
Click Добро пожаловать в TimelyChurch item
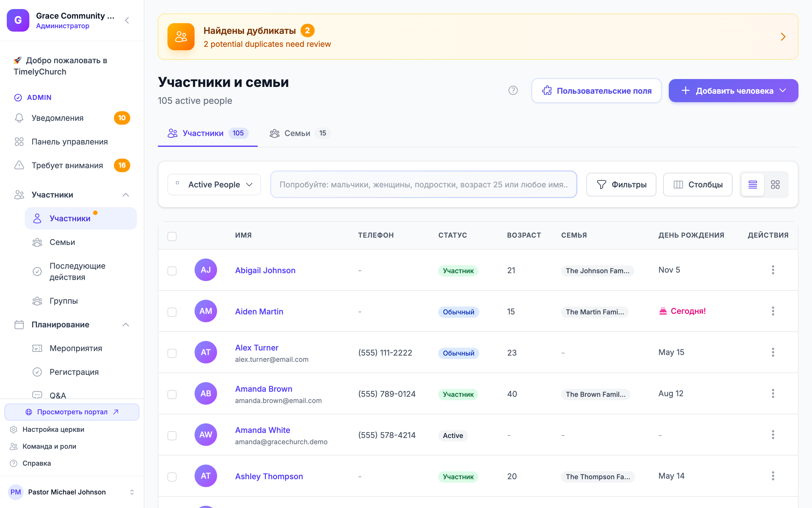point(72,66)
